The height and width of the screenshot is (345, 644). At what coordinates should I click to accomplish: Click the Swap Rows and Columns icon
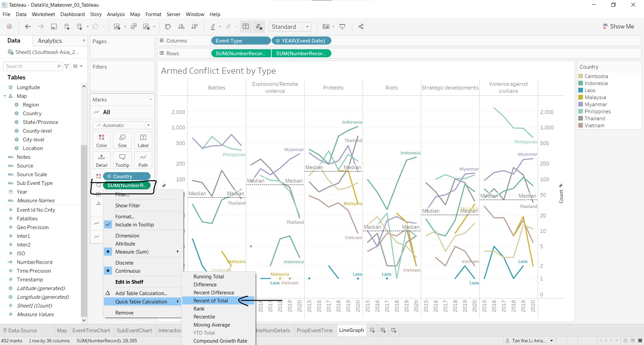[x=168, y=27]
